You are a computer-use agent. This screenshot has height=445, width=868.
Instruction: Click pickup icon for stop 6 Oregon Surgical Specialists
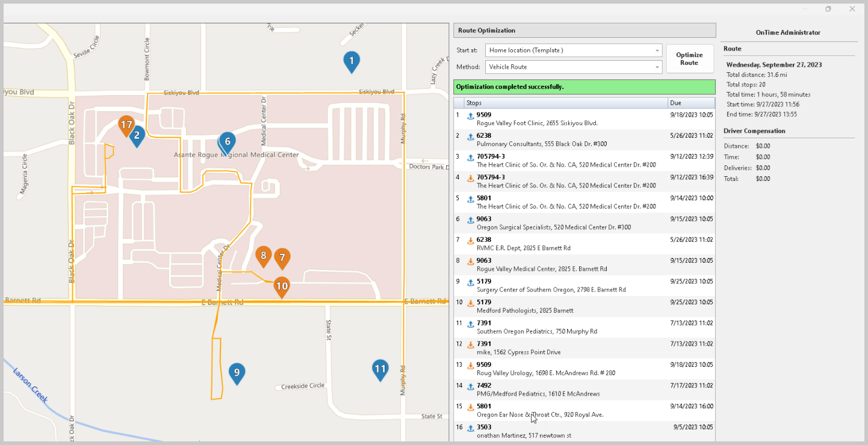pyautogui.click(x=471, y=220)
